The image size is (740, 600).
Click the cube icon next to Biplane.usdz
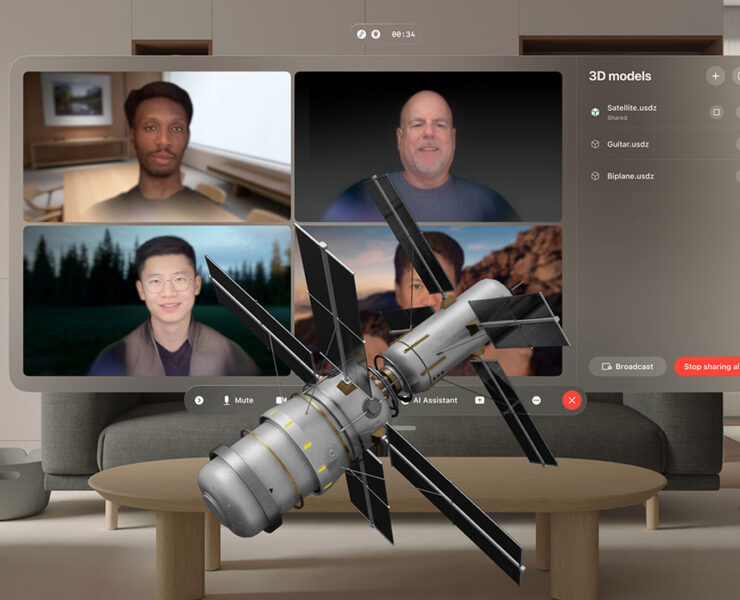click(595, 176)
